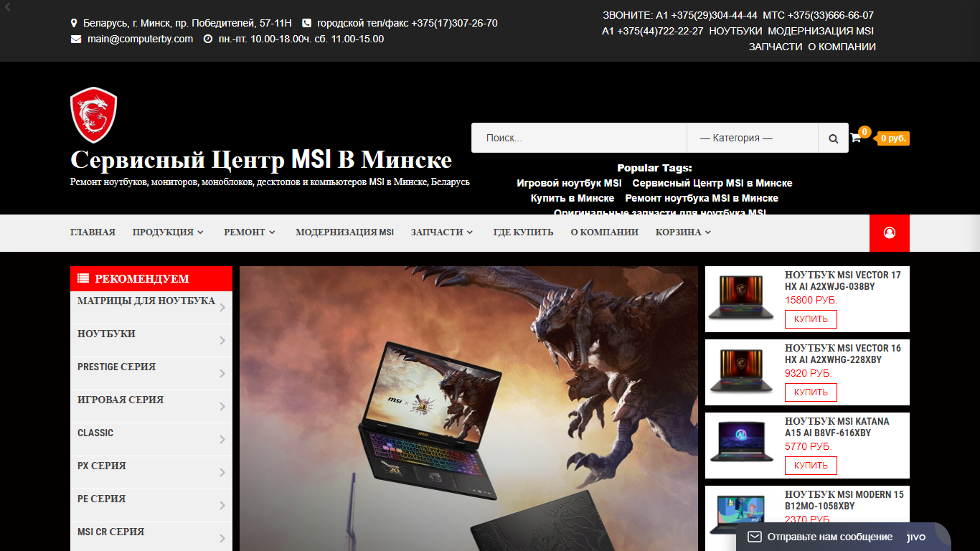Click КУПИТЬ for MSI Vector 17 HX
The height and width of the screenshot is (551, 980).
pos(811,319)
